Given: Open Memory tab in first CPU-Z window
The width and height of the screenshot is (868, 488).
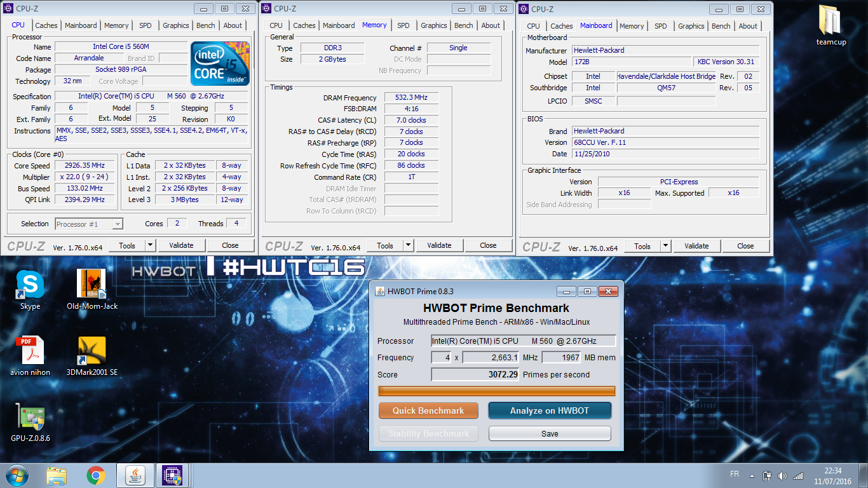Looking at the screenshot, I should tap(116, 25).
